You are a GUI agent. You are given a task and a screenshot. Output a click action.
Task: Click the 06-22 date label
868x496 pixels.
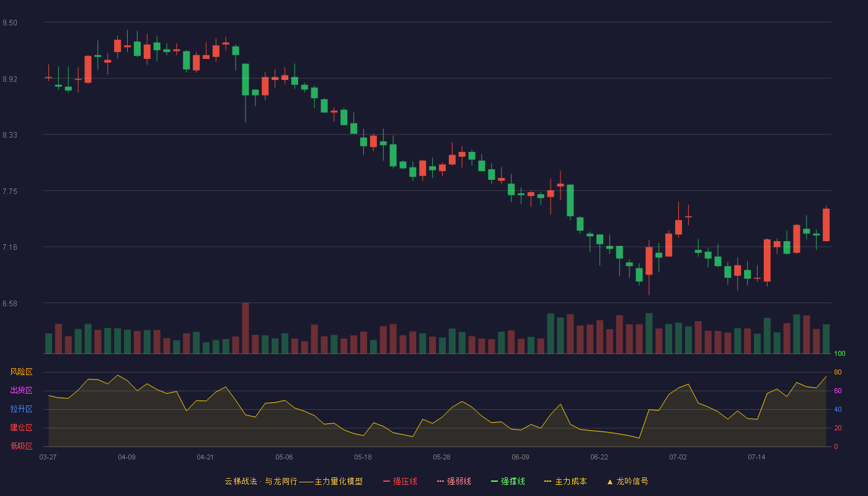coord(599,457)
